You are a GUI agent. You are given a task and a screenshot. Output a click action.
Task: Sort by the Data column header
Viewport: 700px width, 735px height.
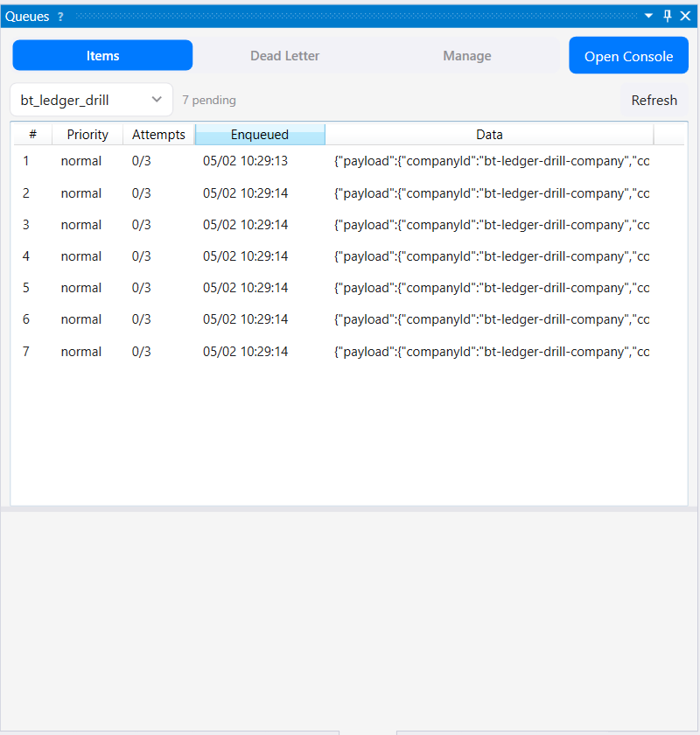489,135
